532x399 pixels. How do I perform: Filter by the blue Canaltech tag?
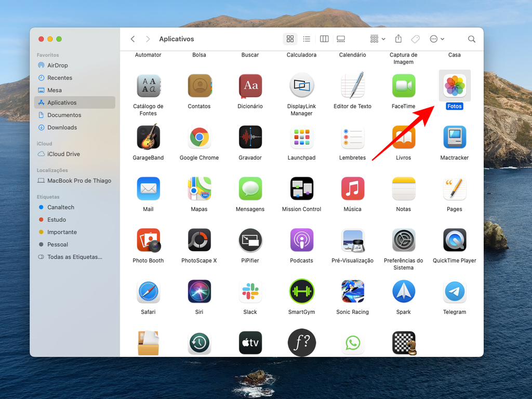(x=75, y=207)
